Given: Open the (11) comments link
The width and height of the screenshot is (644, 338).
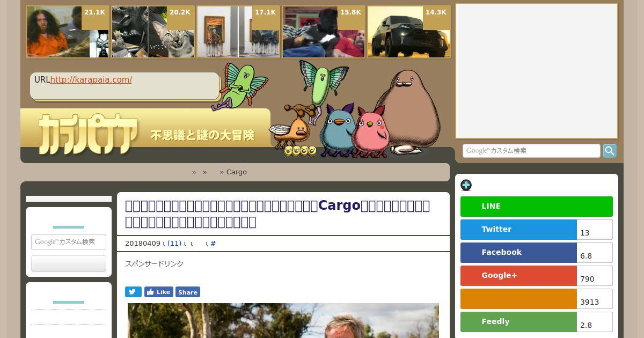Looking at the screenshot, I should [174, 244].
